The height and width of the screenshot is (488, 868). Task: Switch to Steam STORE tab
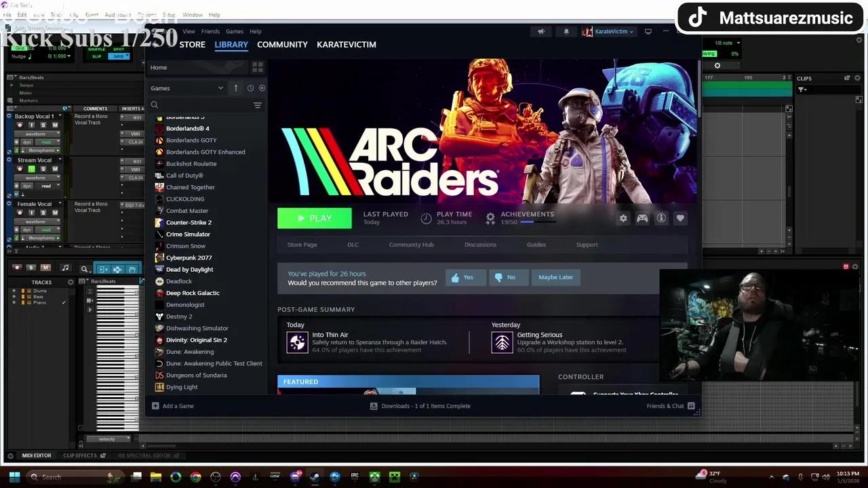click(192, 45)
